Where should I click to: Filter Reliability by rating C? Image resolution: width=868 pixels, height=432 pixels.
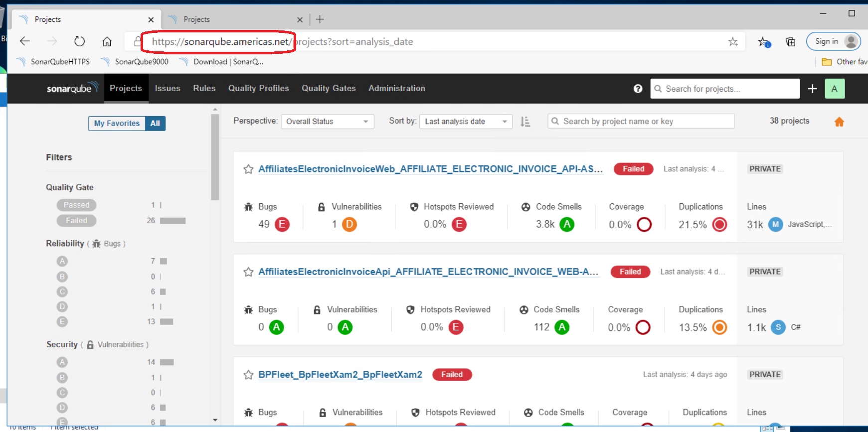click(x=62, y=291)
